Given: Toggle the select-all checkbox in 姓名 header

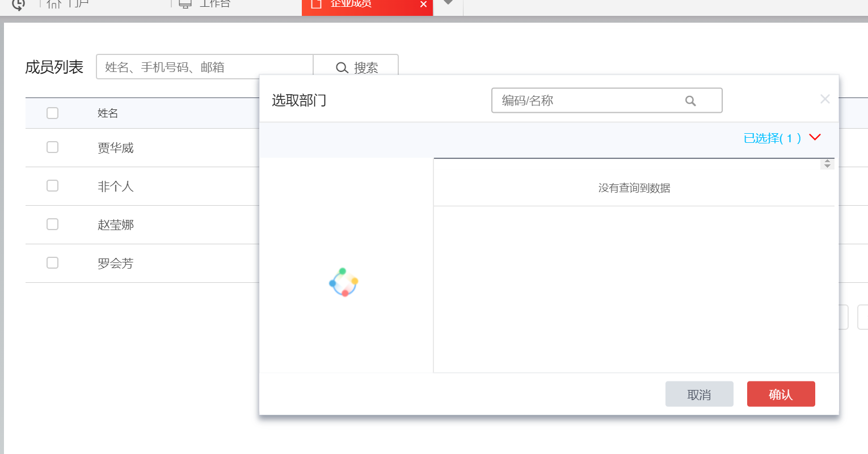Looking at the screenshot, I should click(x=52, y=113).
